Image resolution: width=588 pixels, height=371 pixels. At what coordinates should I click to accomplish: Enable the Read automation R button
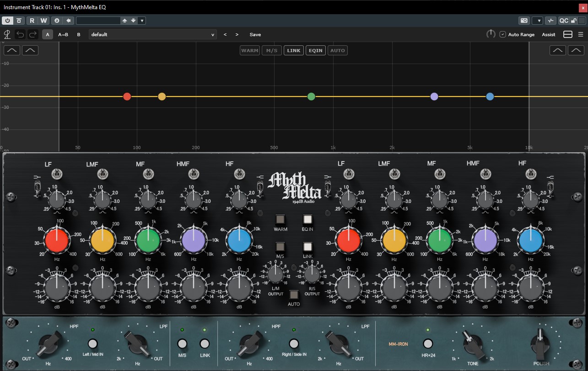(x=32, y=21)
